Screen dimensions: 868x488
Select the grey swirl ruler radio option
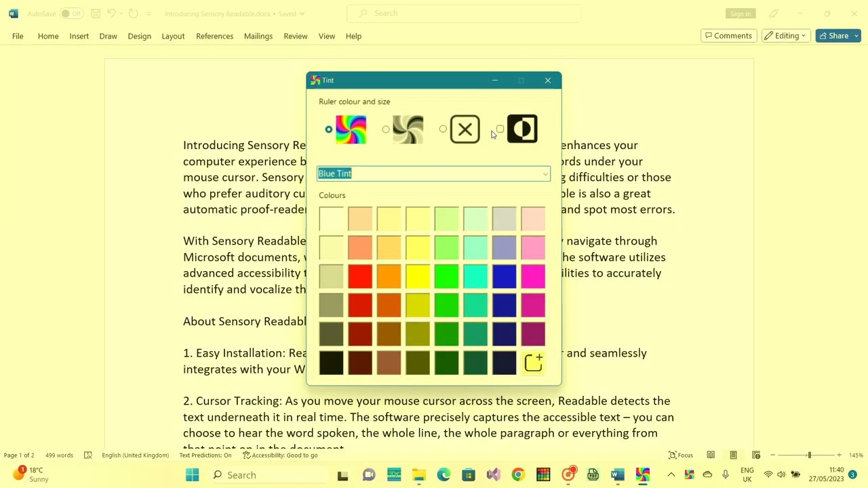pos(386,129)
